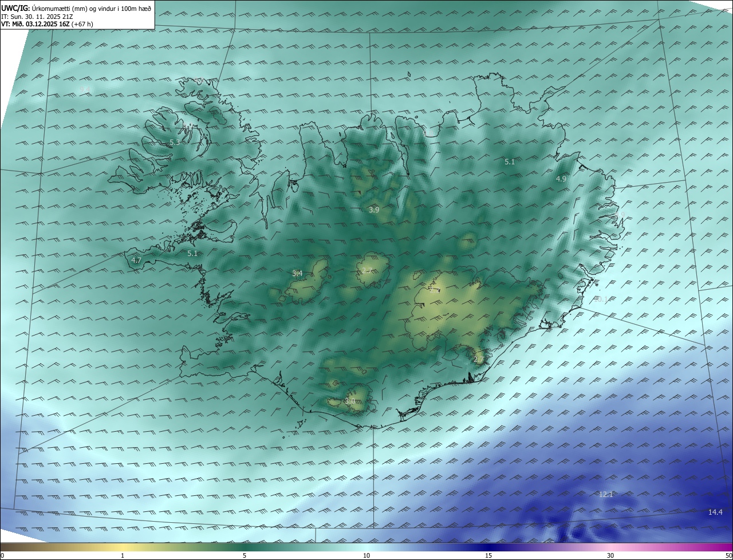Click the 5.3 value over the Westfjords
The image size is (733, 560).
(175, 142)
